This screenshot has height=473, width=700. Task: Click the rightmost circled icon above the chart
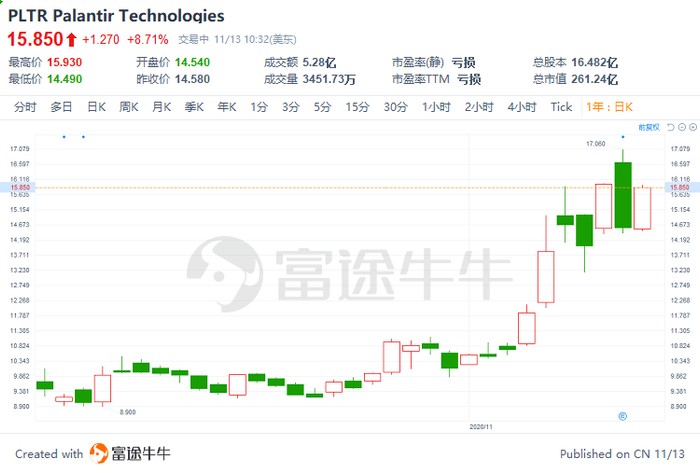tap(693, 127)
